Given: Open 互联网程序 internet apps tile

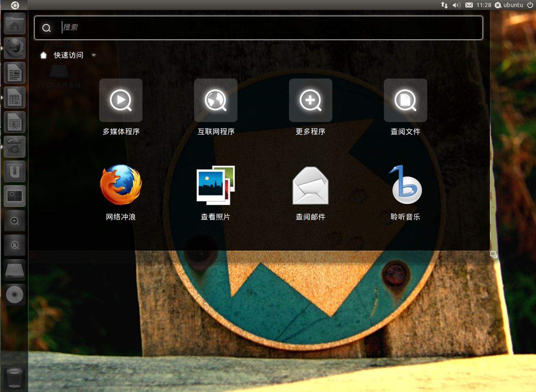Looking at the screenshot, I should (216, 101).
